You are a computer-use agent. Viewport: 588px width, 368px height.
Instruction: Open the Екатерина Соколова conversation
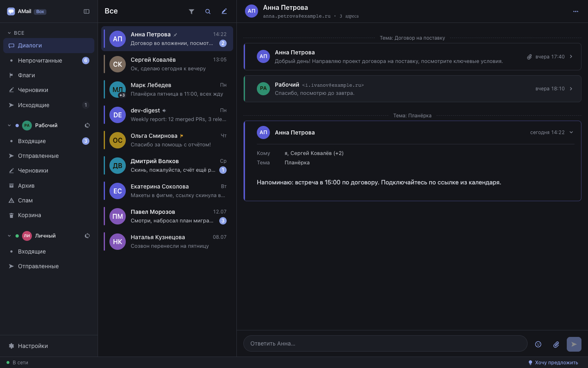pos(167,191)
